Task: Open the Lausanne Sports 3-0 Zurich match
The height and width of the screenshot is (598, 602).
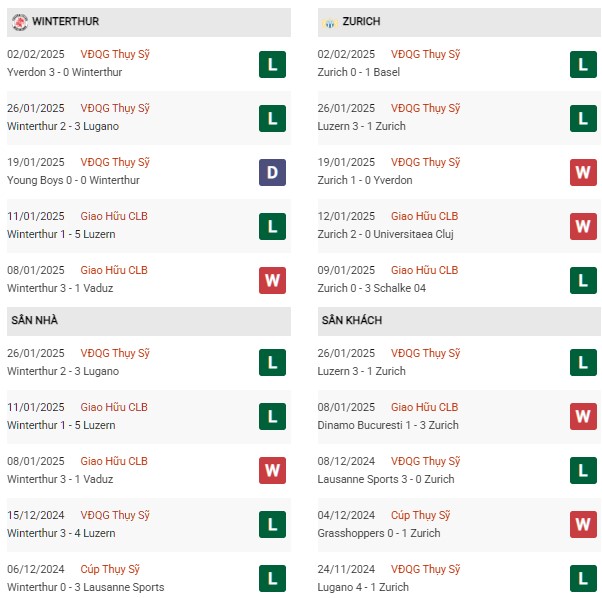Action: (x=386, y=479)
